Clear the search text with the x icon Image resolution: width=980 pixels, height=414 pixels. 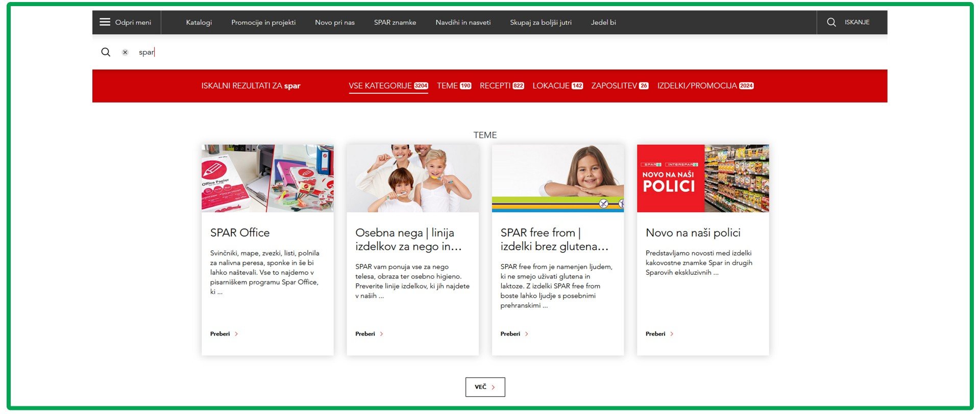[x=125, y=52]
